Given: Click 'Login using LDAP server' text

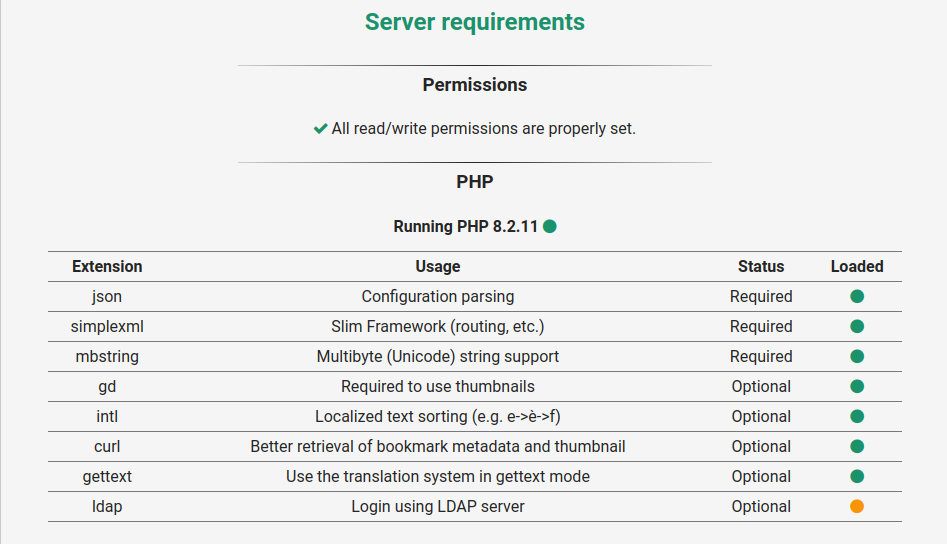Looking at the screenshot, I should point(438,506).
